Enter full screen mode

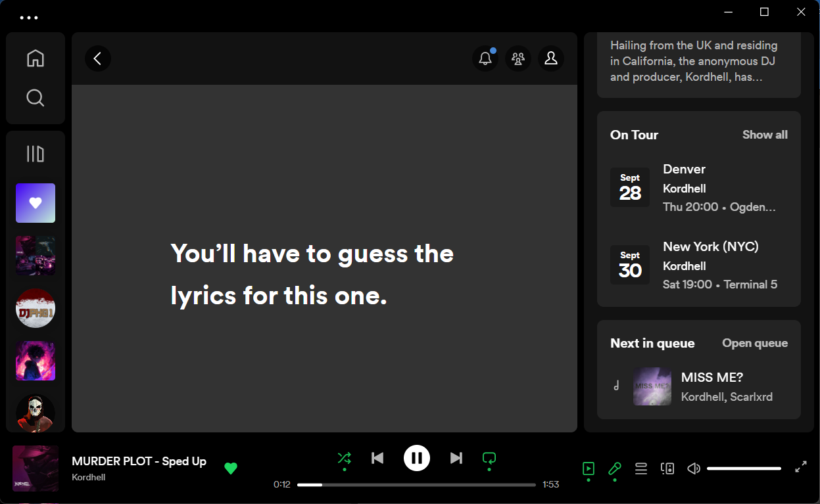(x=801, y=467)
